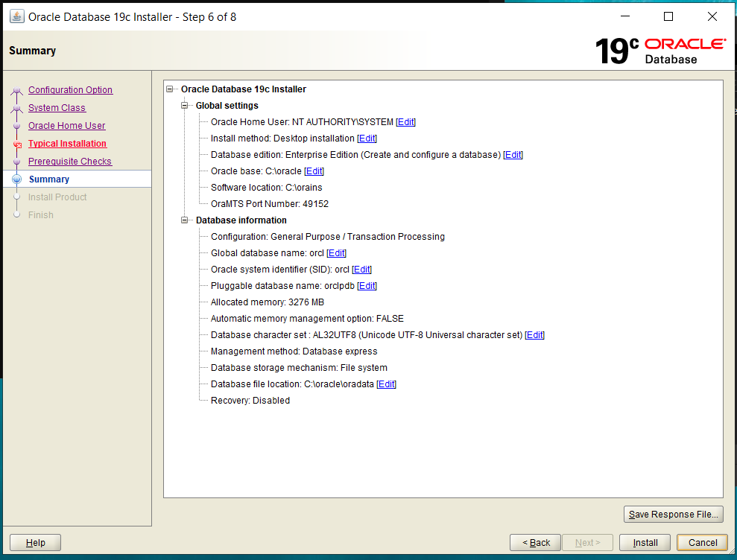Edit the Install method setting
The width and height of the screenshot is (737, 560).
click(367, 139)
